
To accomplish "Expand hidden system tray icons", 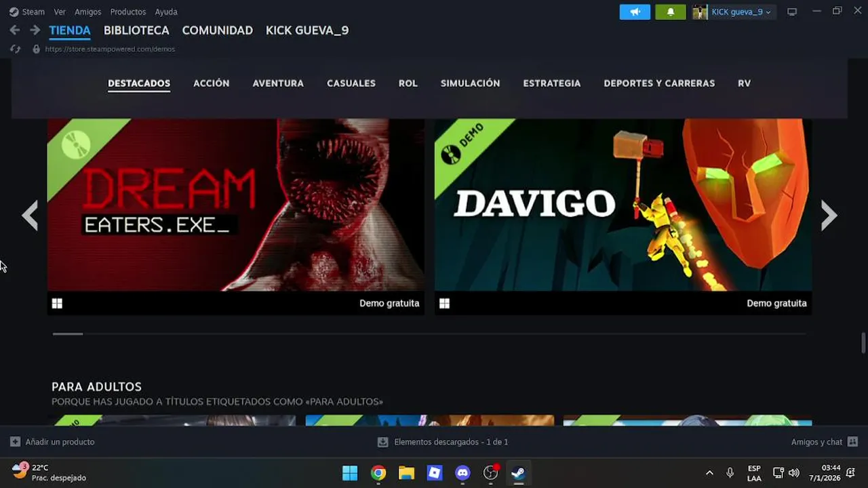I will (x=709, y=473).
